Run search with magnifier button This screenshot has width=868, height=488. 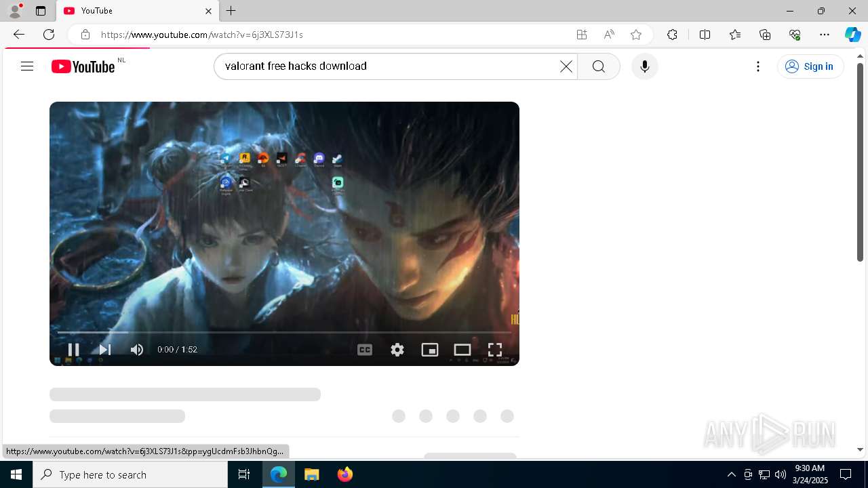599,66
